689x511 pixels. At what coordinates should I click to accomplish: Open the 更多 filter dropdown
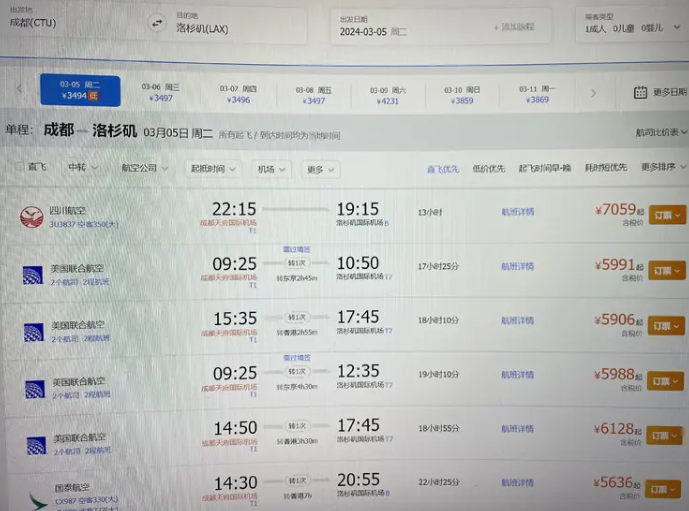click(320, 170)
